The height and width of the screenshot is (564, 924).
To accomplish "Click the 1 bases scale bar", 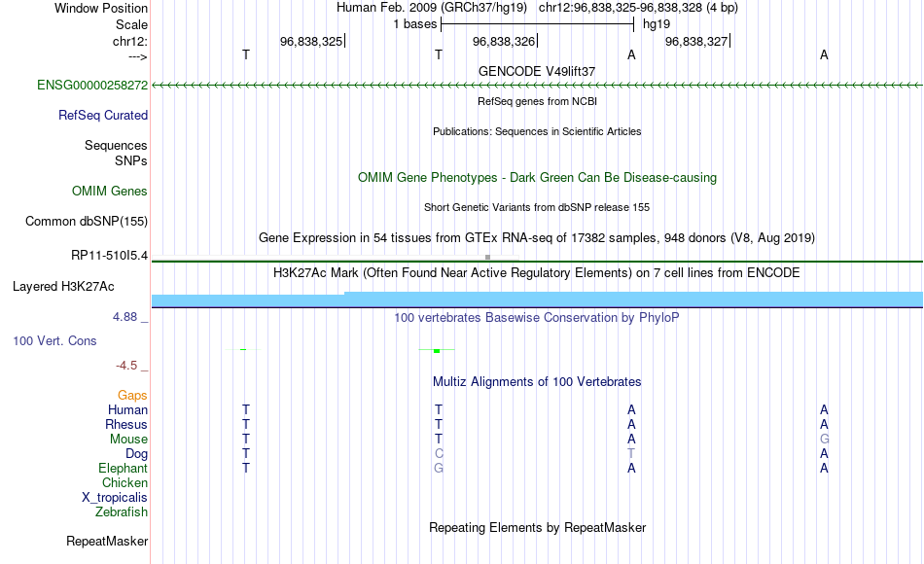I will click(537, 24).
